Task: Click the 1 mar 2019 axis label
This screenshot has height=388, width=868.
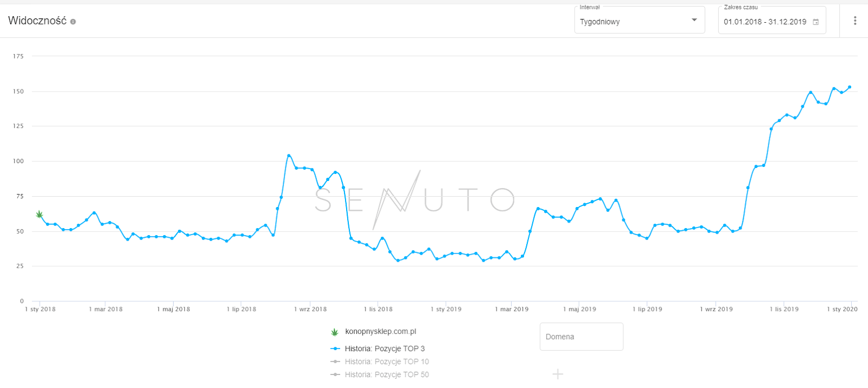Action: pos(512,309)
